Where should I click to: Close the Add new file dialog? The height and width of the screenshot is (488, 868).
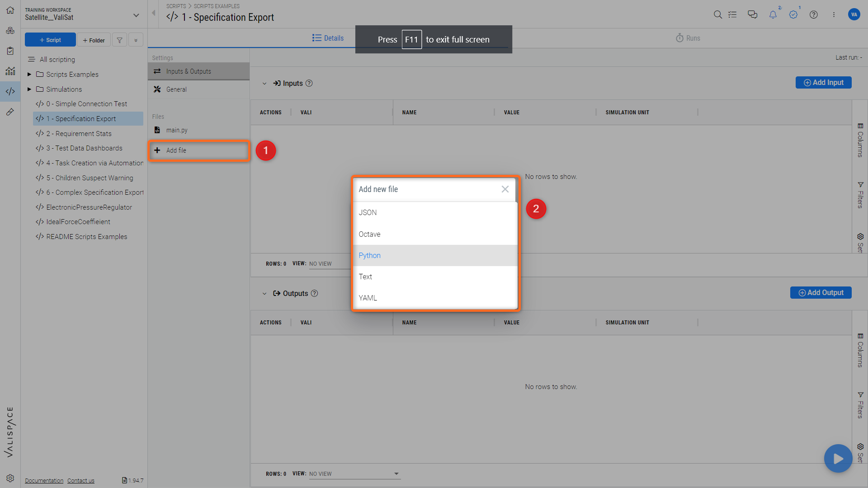click(505, 189)
